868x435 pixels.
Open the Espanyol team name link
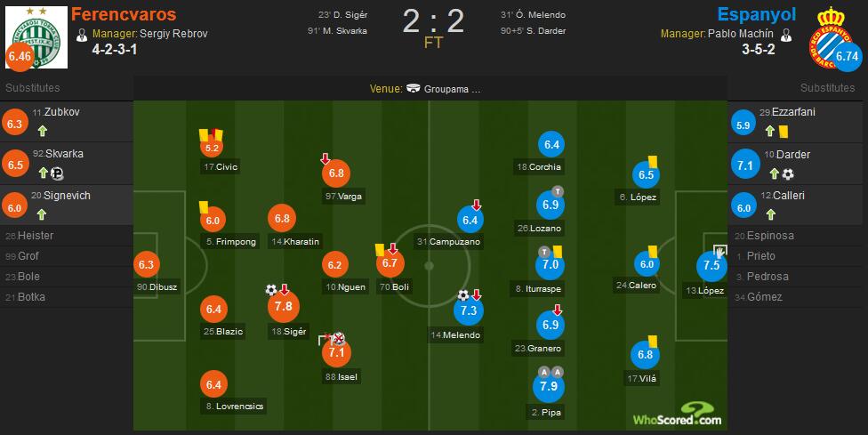[x=757, y=14]
